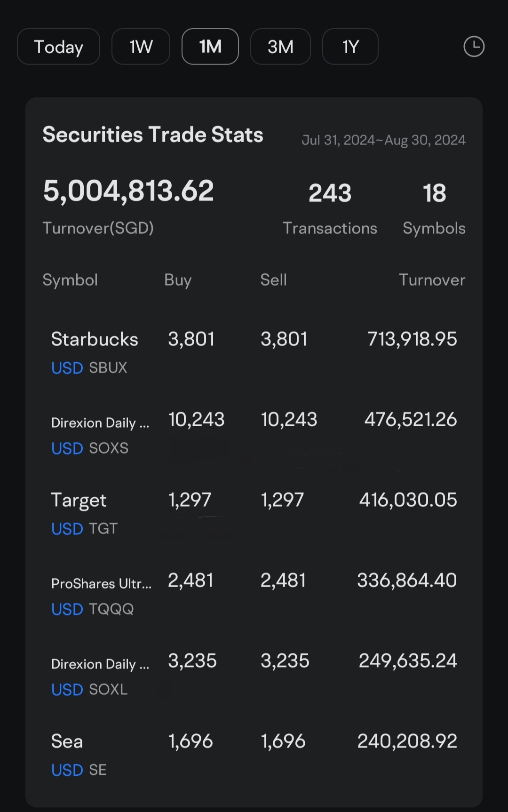Tap the Jul 31–Aug 30 date range
Screen dimensions: 508x812
tap(383, 140)
